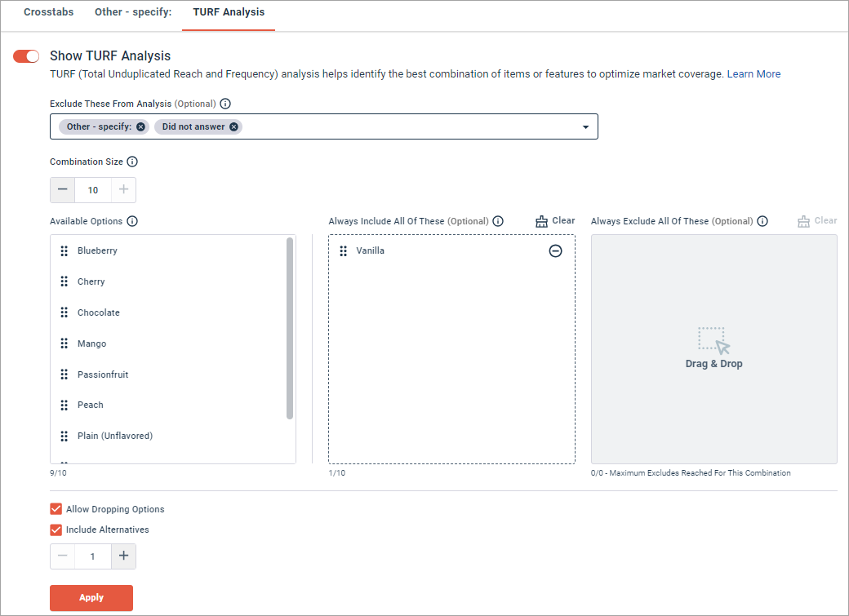Select the Vanilla item text
Screen dimensions: 849x616
[371, 250]
